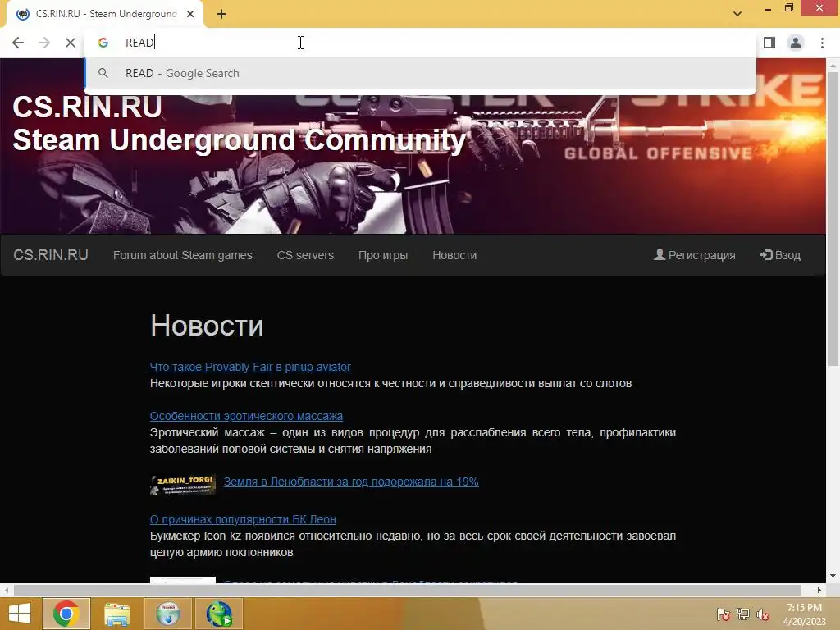Image resolution: width=840 pixels, height=630 pixels.
Task: Click the muted volume tray icon
Action: click(x=763, y=614)
